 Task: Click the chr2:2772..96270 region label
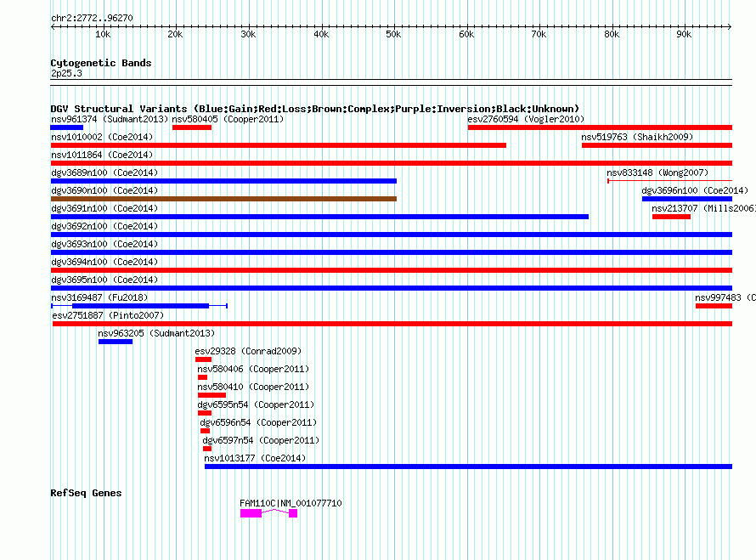(92, 18)
